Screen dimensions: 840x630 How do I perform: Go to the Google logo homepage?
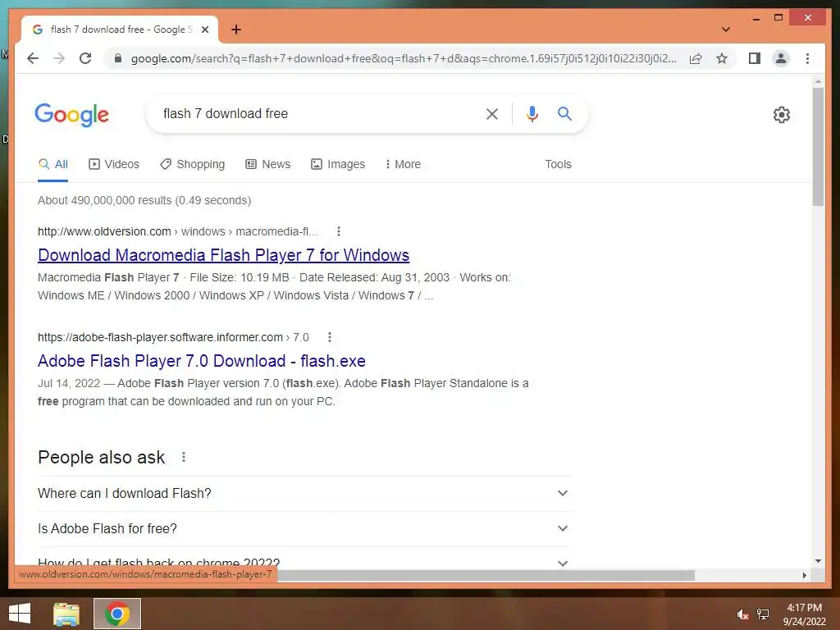click(x=72, y=115)
